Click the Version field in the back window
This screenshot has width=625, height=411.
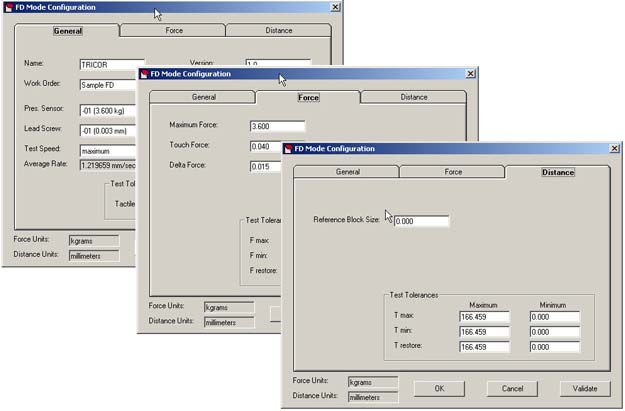coord(278,63)
